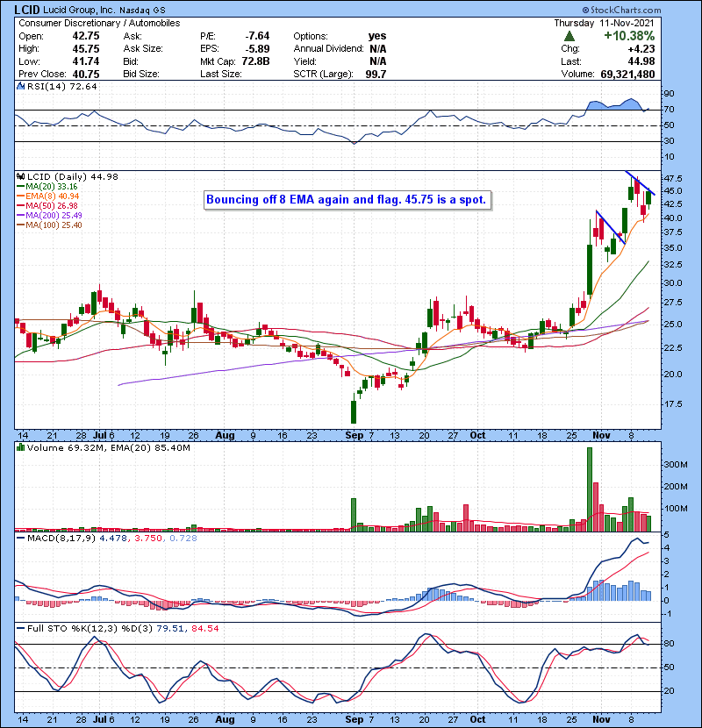Click the Chg value +4.23
Screen dimensions: 702x728
point(641,49)
